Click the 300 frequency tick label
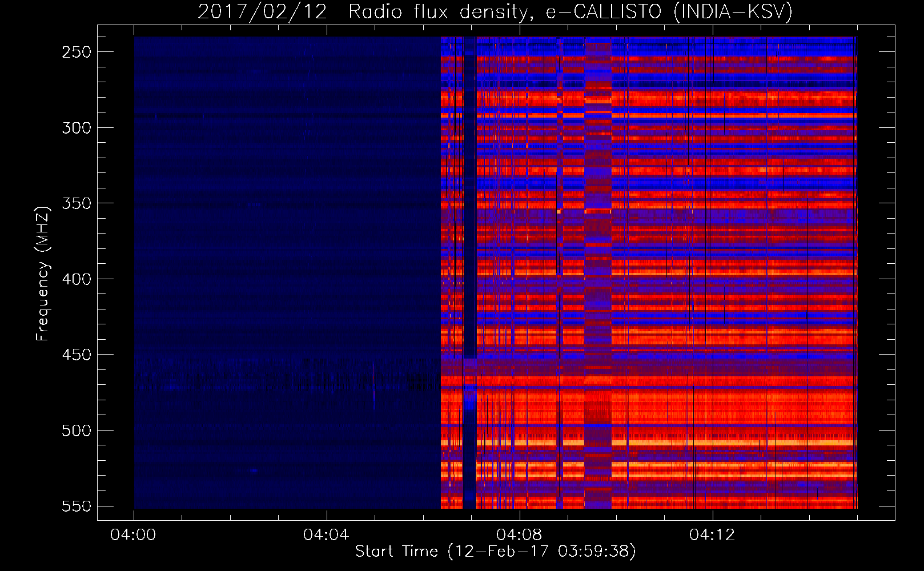This screenshot has height=571, width=924. pos(77,128)
